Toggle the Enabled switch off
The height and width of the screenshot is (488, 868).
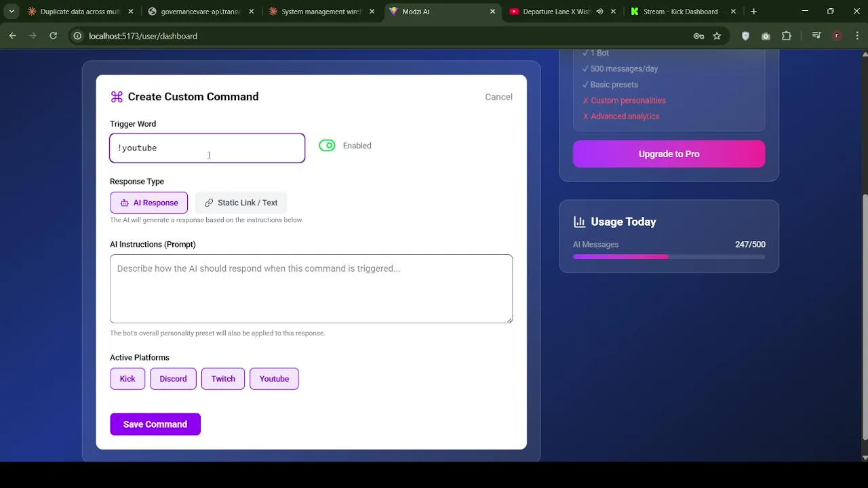pyautogui.click(x=327, y=146)
